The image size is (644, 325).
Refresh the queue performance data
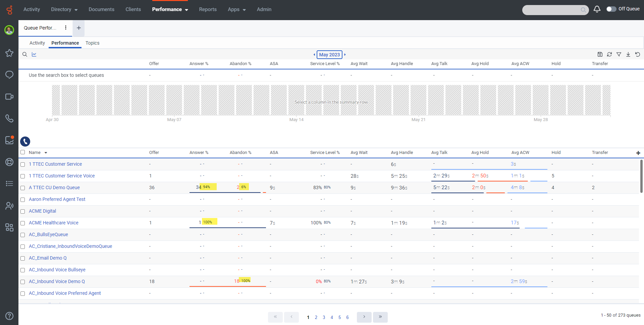pyautogui.click(x=609, y=54)
